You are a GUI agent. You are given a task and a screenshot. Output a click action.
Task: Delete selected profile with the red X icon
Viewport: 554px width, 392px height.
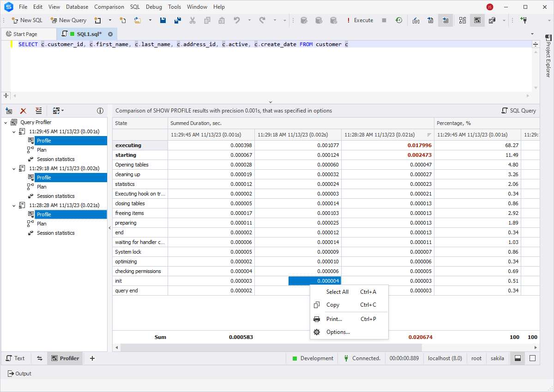coord(23,111)
